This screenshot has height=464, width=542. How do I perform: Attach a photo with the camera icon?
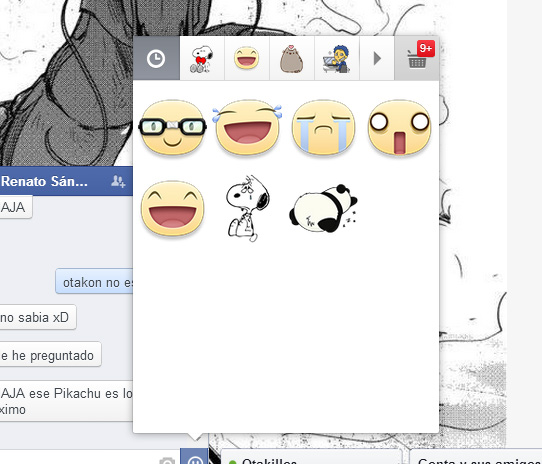(167, 460)
